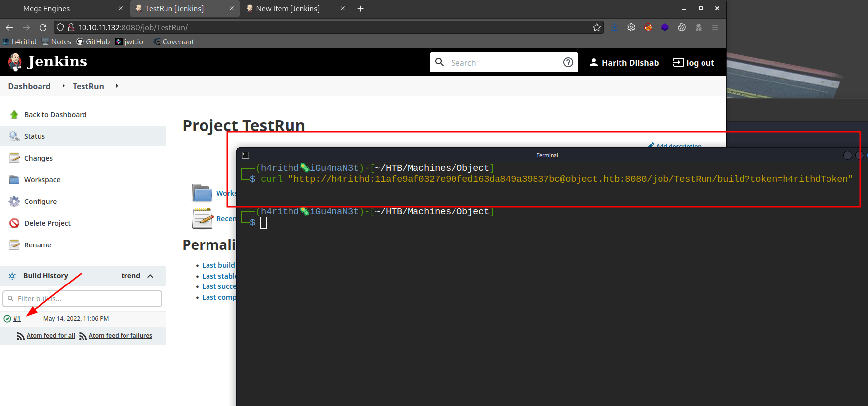Focus the Jenkins search input field
868x406 pixels.
click(x=504, y=63)
